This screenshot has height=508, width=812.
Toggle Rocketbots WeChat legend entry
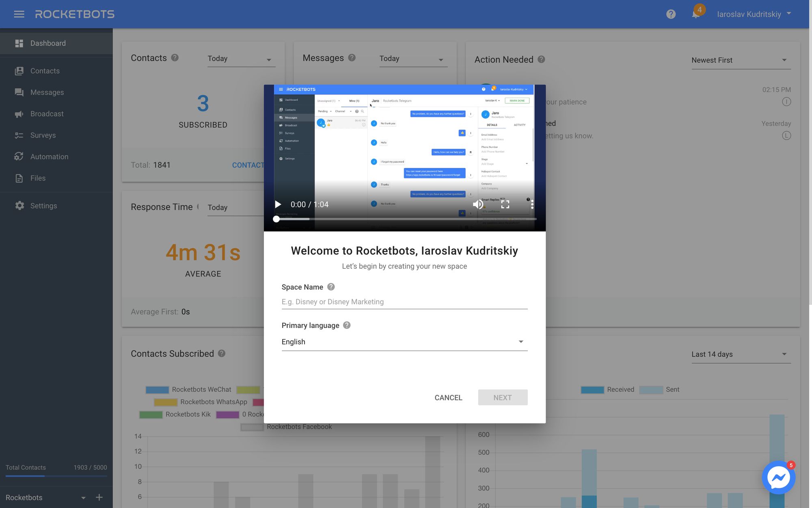tap(188, 389)
